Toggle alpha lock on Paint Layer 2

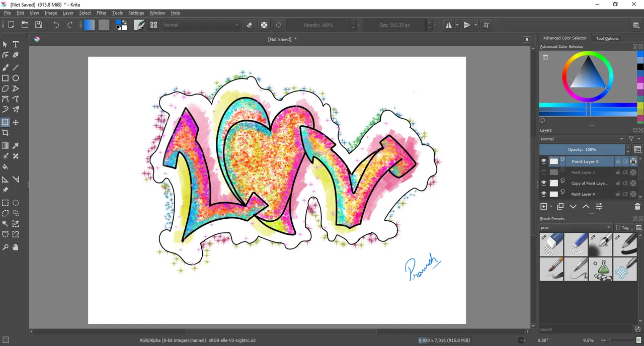pos(633,172)
